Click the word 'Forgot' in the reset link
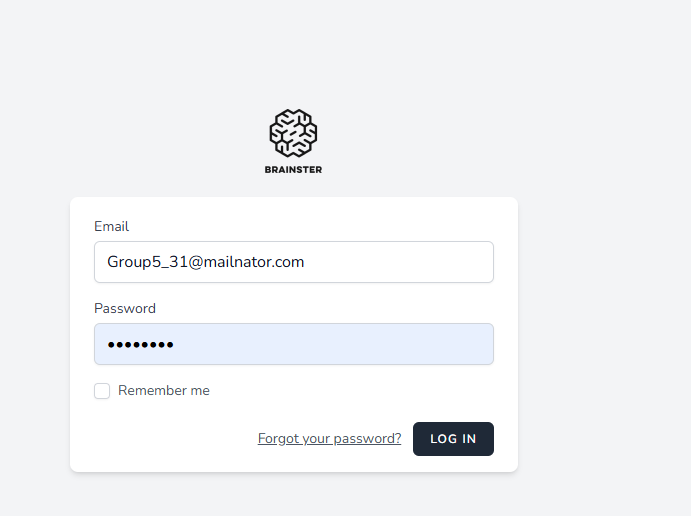Viewport: 691px width, 516px height. click(x=277, y=439)
